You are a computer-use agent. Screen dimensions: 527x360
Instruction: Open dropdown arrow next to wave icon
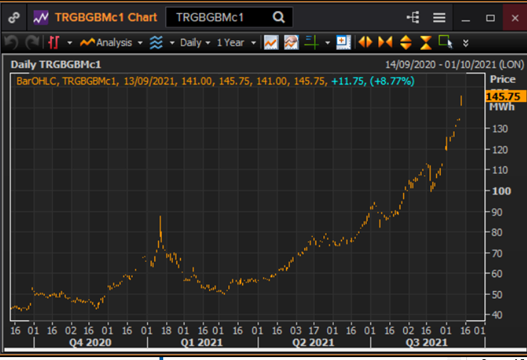coord(172,43)
